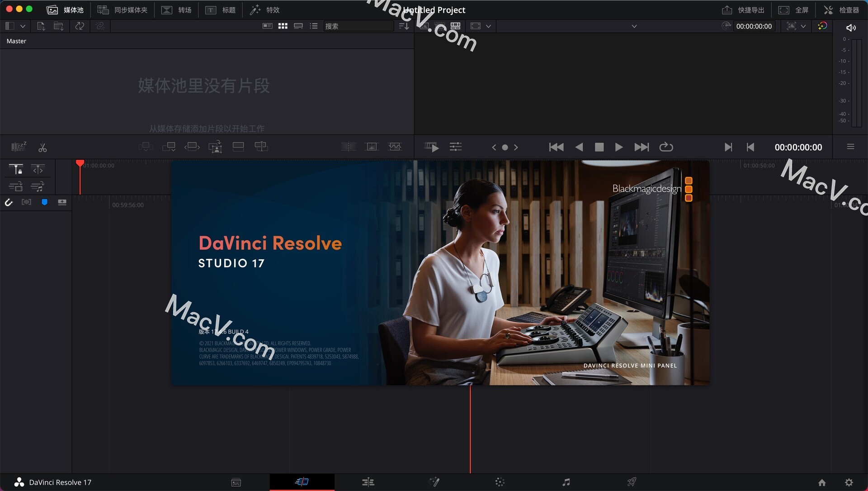Go to first frame

pos(557,147)
